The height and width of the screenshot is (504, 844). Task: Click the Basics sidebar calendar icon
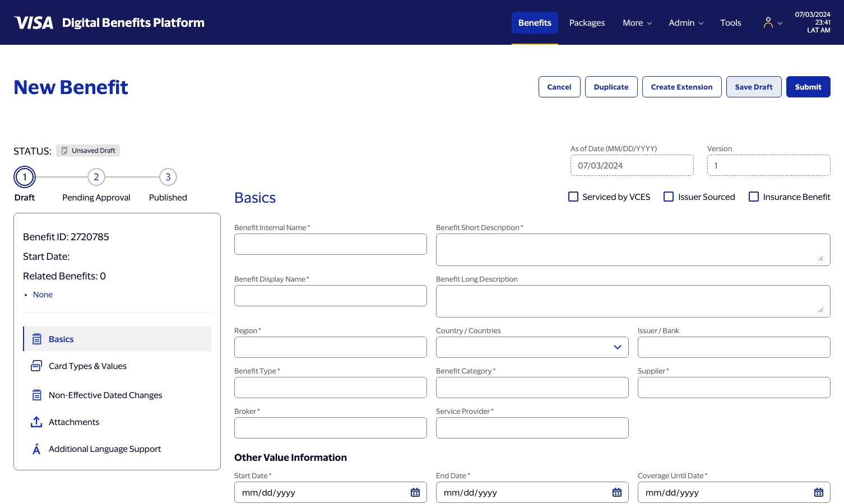point(37,339)
